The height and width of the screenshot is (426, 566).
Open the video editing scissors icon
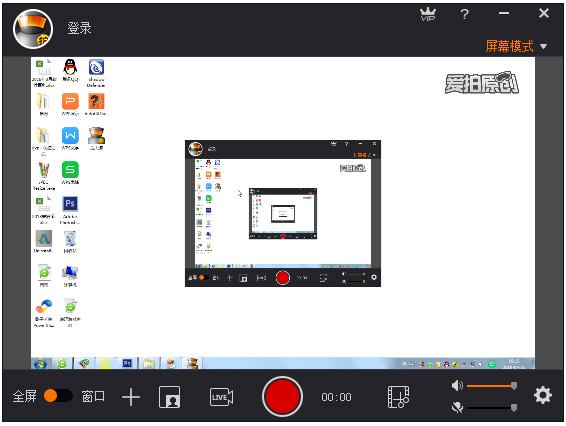click(x=399, y=397)
